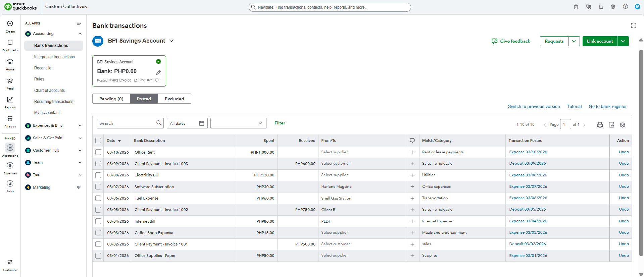644x277 pixels.
Task: Tick the Invoice 1003 payment checkbox
Action: [98, 164]
